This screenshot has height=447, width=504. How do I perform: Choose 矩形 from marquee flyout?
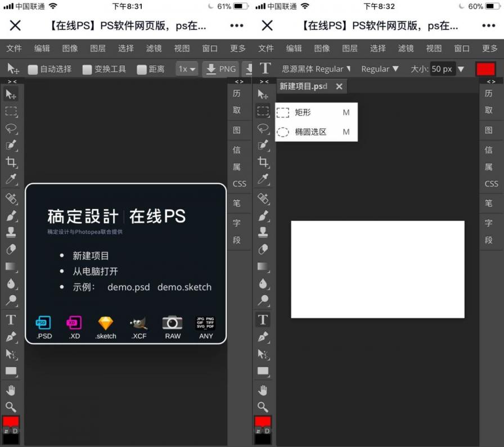[316, 112]
